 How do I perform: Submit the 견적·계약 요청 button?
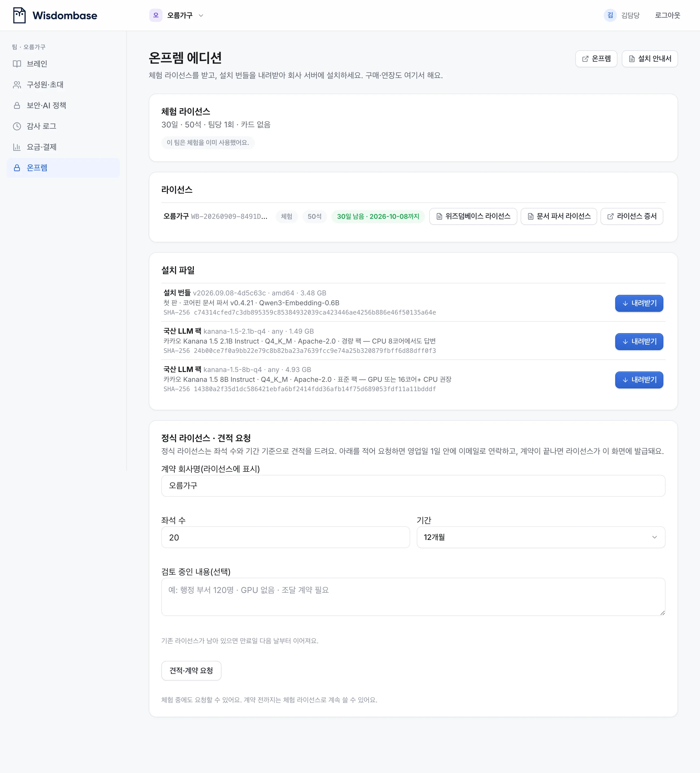pyautogui.click(x=191, y=671)
